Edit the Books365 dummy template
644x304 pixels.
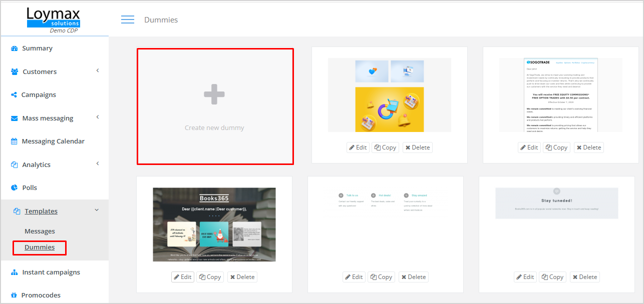tap(183, 277)
